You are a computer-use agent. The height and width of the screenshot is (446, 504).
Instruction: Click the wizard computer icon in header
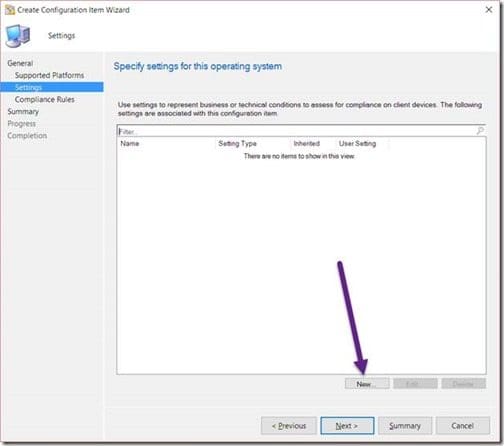pyautogui.click(x=18, y=36)
